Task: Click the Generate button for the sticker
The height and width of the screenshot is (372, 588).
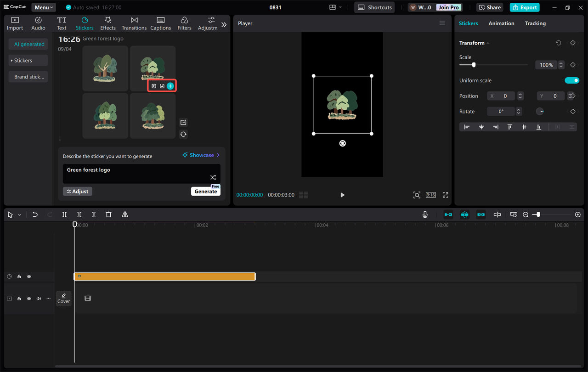Action: click(x=205, y=191)
